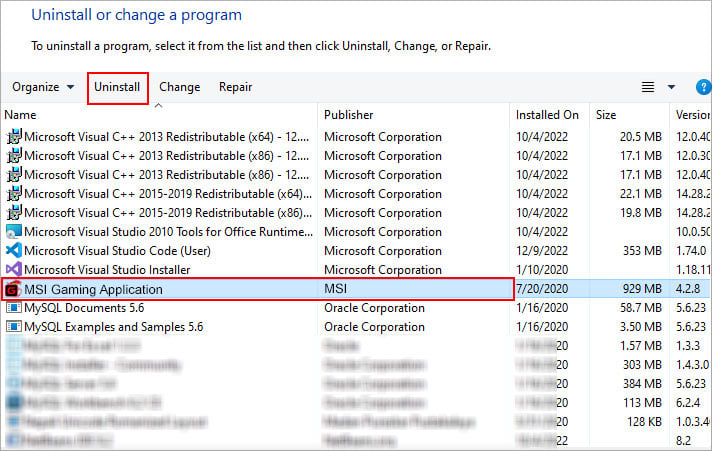This screenshot has height=451, width=712.
Task: Click version 4.2.8 cell
Action: click(x=688, y=289)
